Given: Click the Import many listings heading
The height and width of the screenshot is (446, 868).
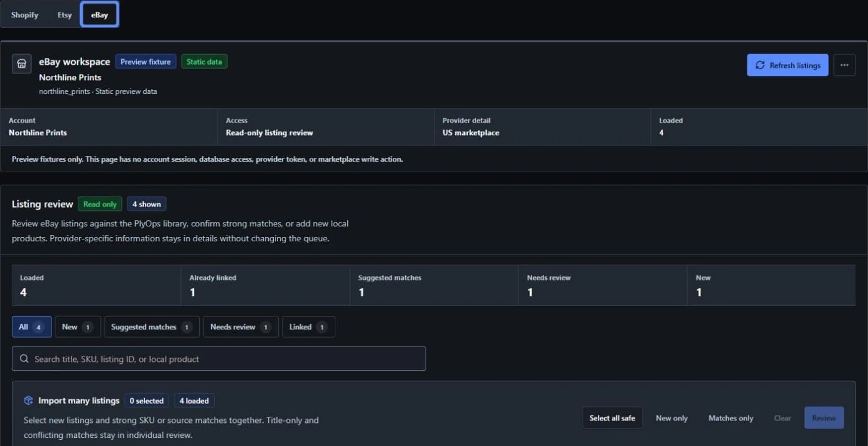Looking at the screenshot, I should 79,401.
